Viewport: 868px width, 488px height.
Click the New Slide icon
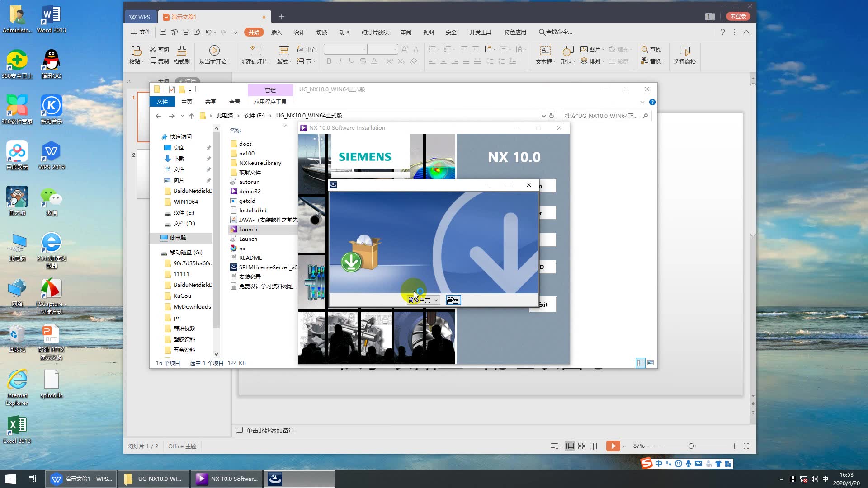tap(256, 50)
